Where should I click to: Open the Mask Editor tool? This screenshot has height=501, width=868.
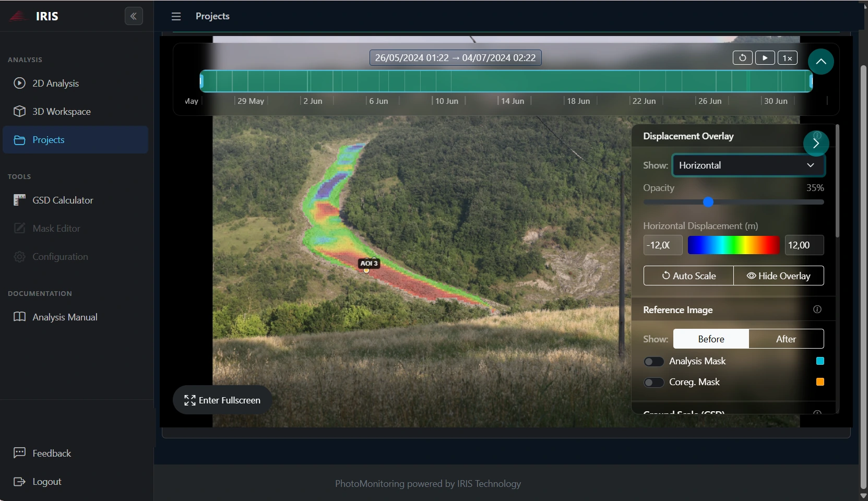(x=75, y=229)
